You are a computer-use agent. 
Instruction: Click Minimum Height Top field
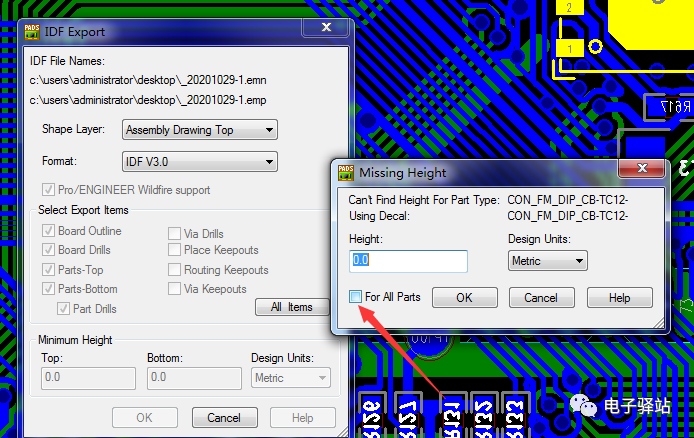[x=88, y=378]
